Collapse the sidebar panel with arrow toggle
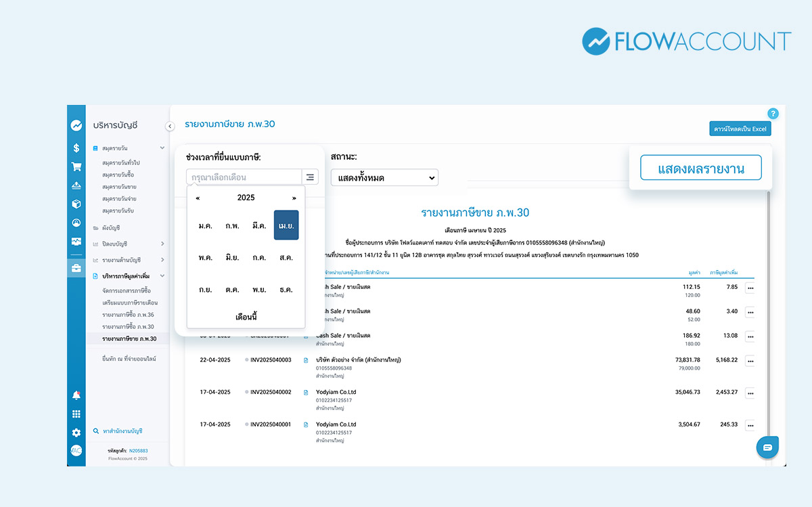This screenshot has width=812, height=507. pos(170,126)
